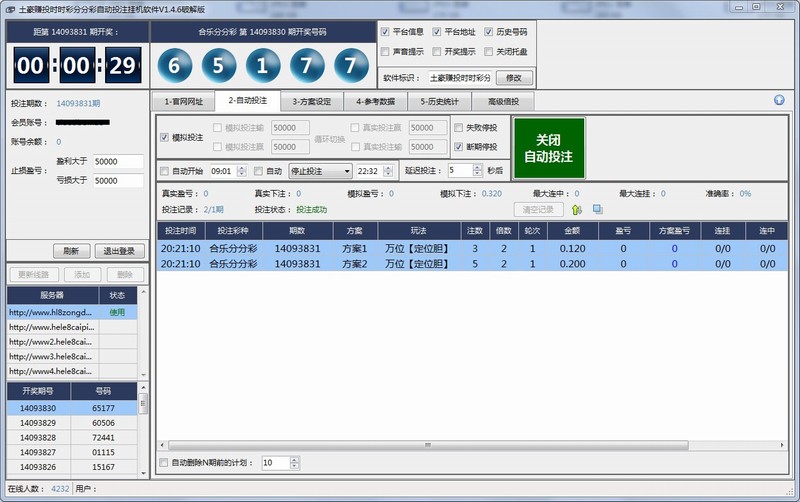Screen dimensions: 800x502
Task: Click the application icon in the title bar
Action: (x=9, y=8)
